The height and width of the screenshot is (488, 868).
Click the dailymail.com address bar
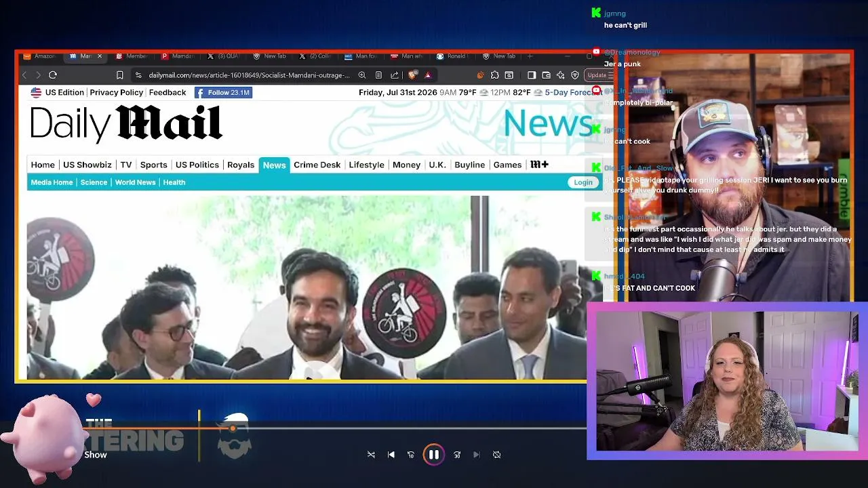click(x=249, y=75)
